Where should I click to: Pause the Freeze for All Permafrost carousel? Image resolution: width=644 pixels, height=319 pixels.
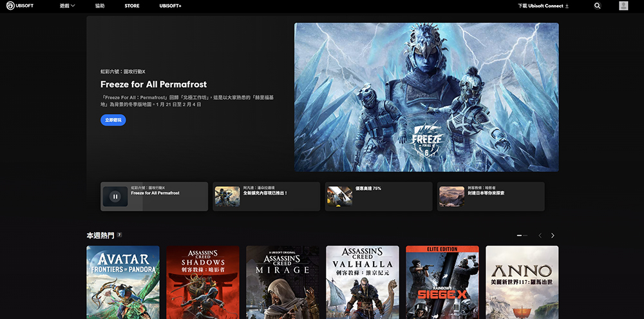pyautogui.click(x=115, y=197)
